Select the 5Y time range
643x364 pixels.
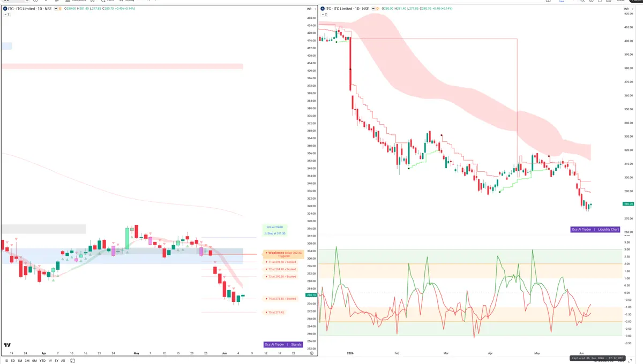(x=56, y=361)
